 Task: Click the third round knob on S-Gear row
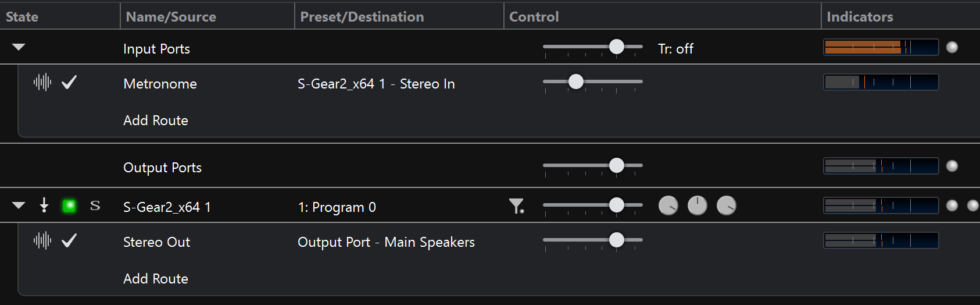[727, 205]
